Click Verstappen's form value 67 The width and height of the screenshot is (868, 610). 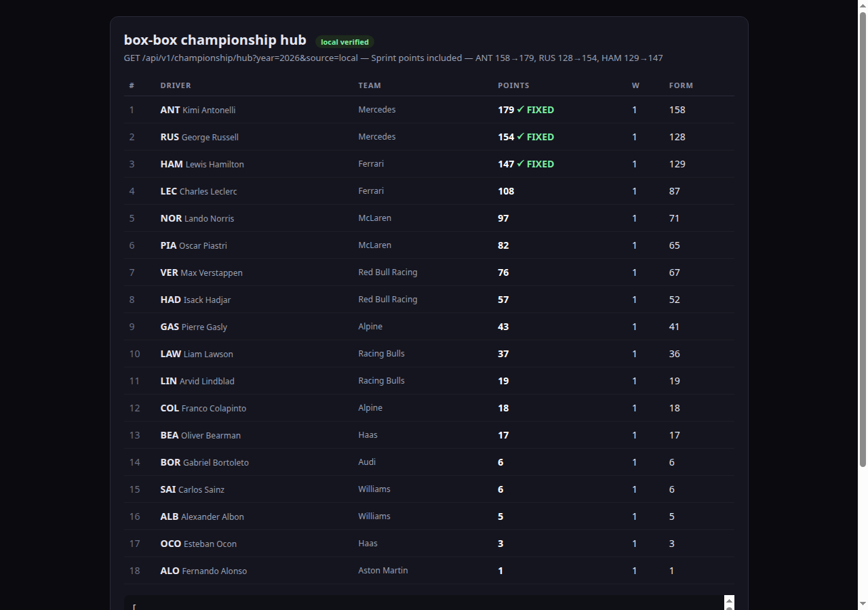[x=675, y=272]
